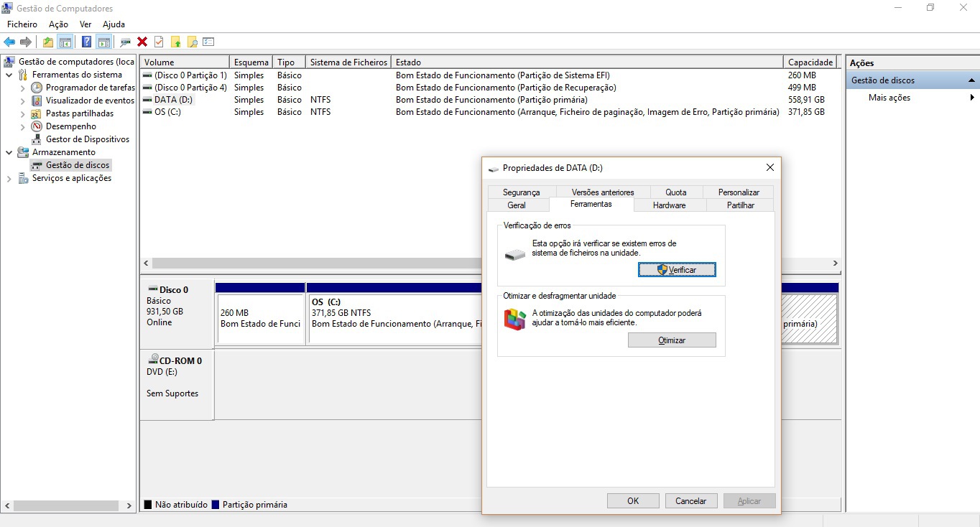Screen dimensions: 980x527
Task: Switch to the Hardware tab
Action: [x=669, y=205]
